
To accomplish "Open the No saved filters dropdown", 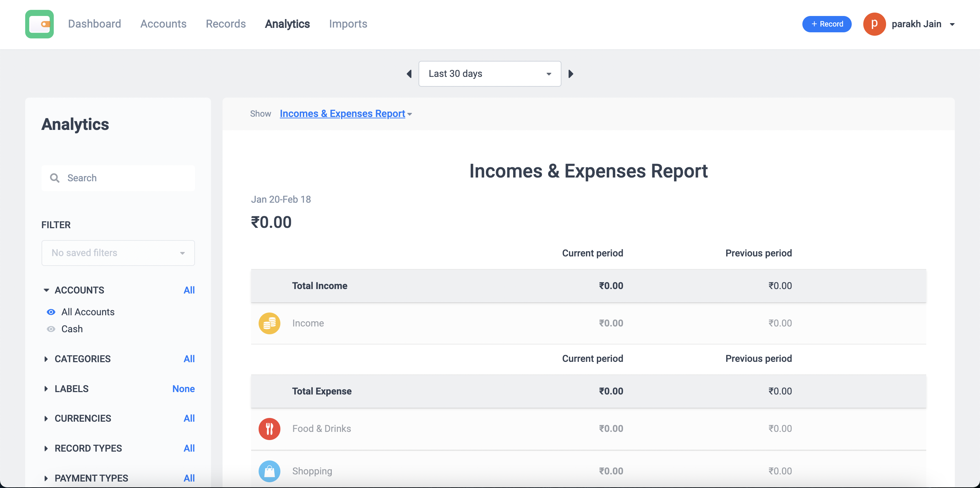I will point(118,253).
